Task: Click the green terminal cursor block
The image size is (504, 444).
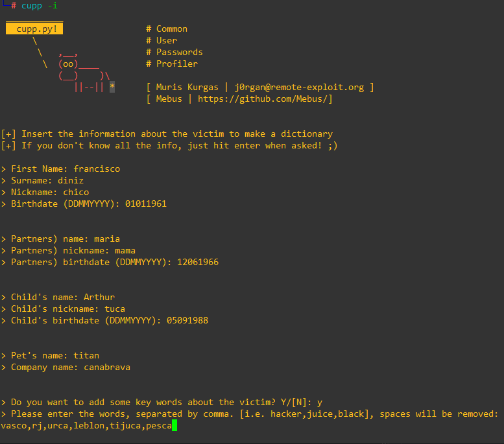Action: tap(174, 425)
